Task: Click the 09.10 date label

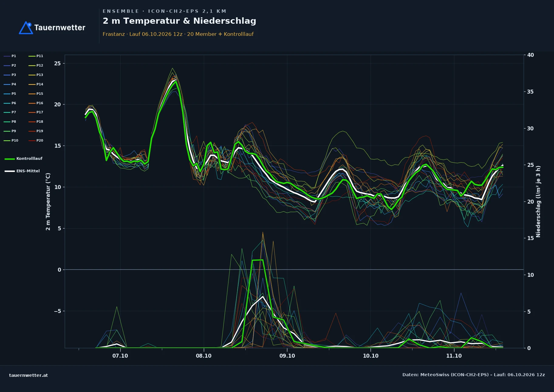Action: click(x=287, y=356)
